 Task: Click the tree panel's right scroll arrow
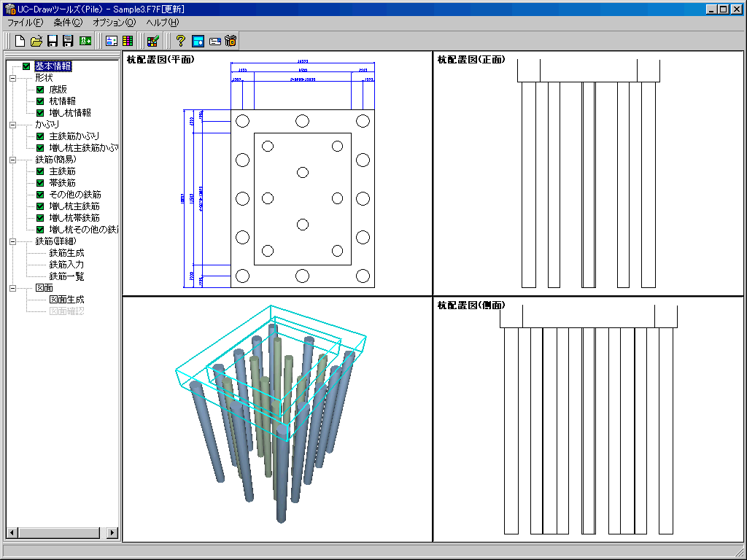[112, 532]
